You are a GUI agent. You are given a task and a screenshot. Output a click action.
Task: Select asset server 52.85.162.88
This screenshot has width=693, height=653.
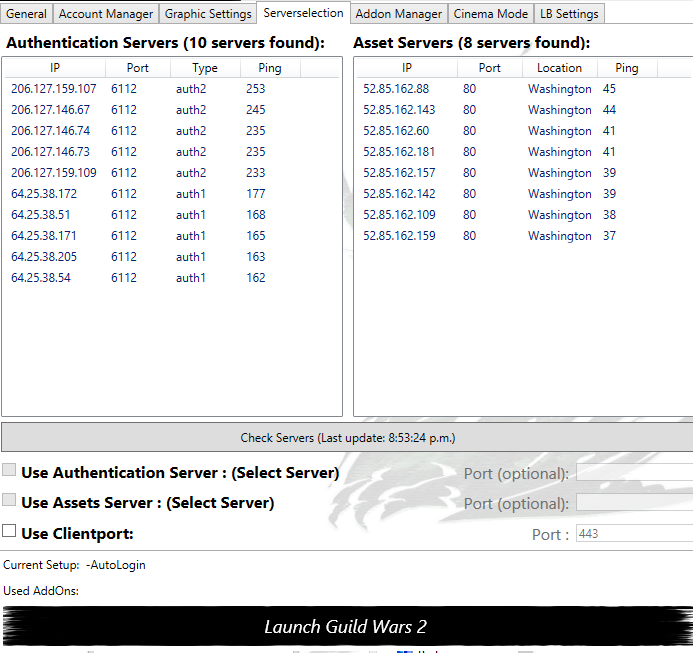[x=525, y=89]
